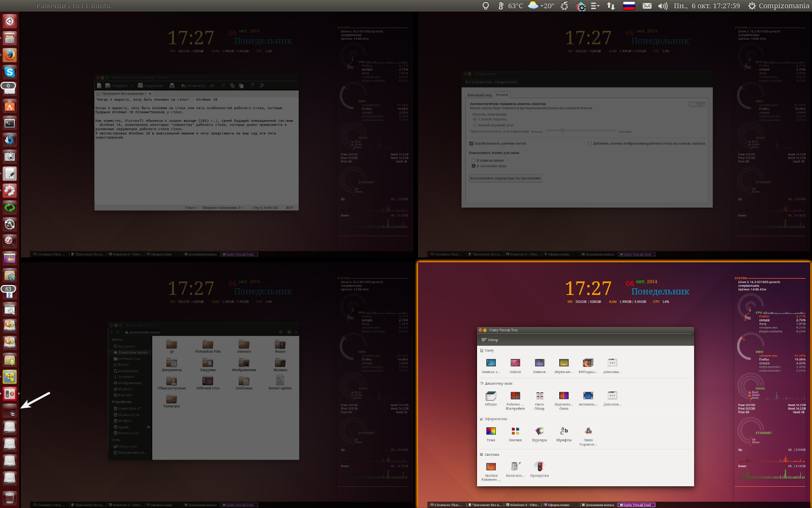Switch to the 'Режим' tab
Image resolution: width=812 pixels, height=508 pixels.
(x=502, y=94)
